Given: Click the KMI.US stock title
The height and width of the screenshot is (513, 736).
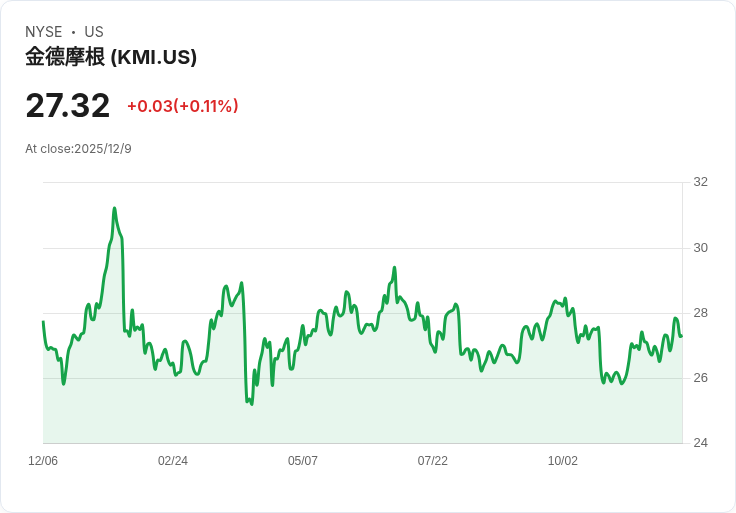Looking at the screenshot, I should pyautogui.click(x=111, y=57).
